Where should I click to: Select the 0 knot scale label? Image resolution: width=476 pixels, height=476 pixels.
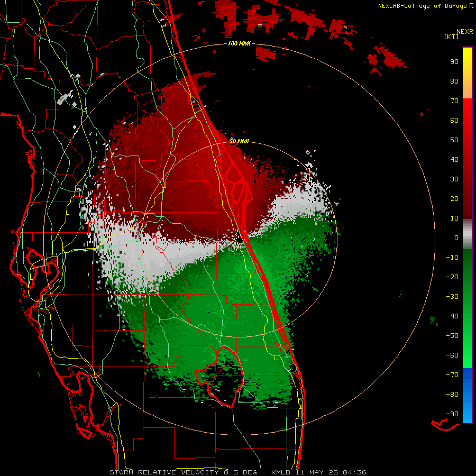(456, 237)
